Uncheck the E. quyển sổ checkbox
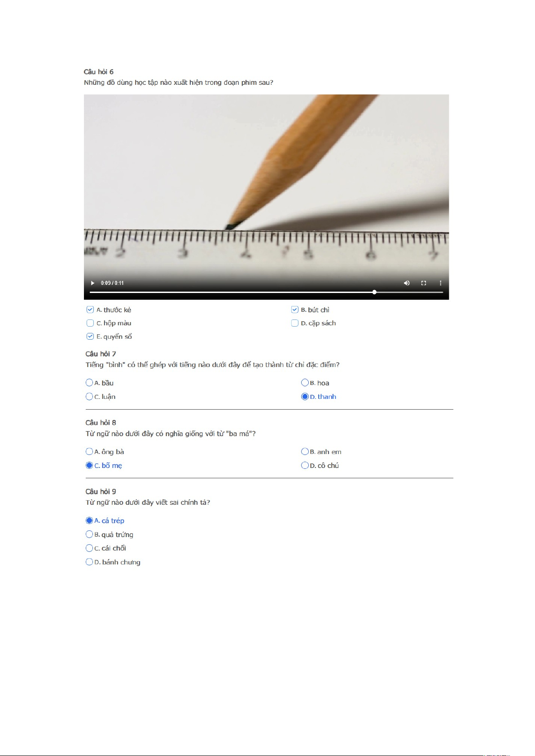The width and height of the screenshot is (535, 756). [x=90, y=336]
